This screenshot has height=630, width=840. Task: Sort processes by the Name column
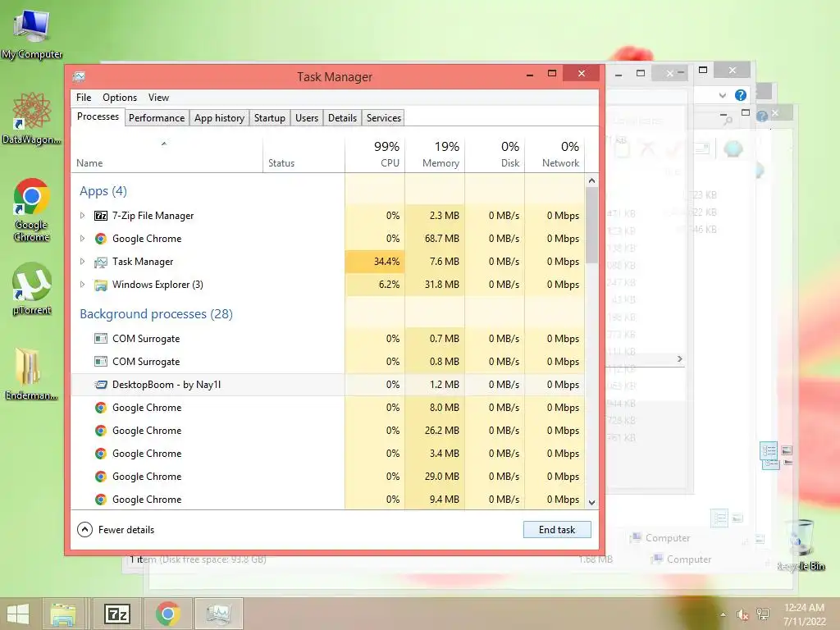point(167,155)
